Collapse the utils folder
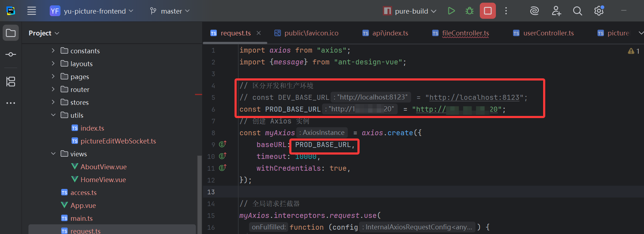The height and width of the screenshot is (234, 644). tap(53, 115)
